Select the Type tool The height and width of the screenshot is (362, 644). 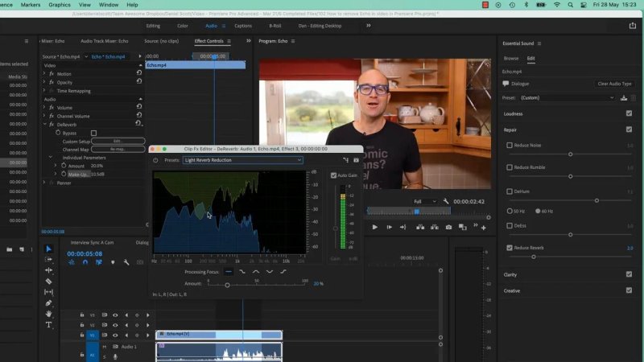[48, 325]
